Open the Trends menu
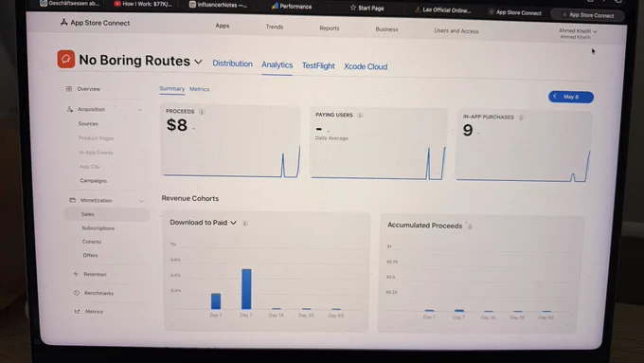This screenshot has height=363, width=644. (275, 27)
